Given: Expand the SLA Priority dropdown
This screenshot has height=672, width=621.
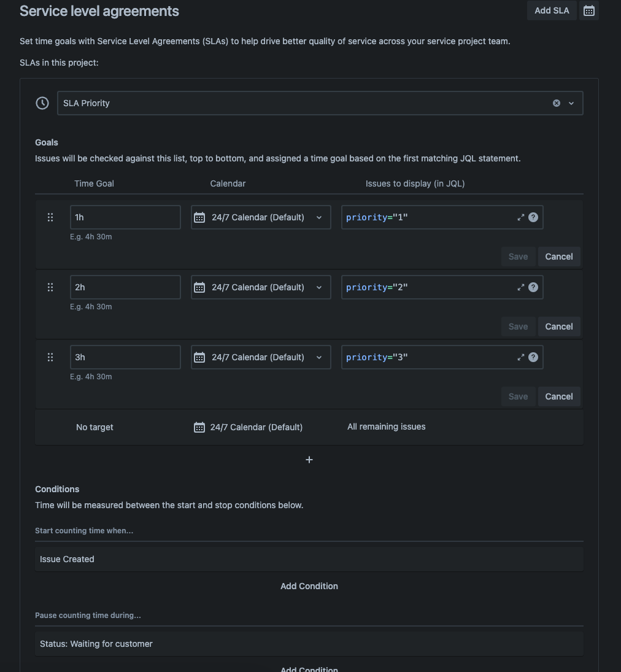Looking at the screenshot, I should [x=571, y=103].
